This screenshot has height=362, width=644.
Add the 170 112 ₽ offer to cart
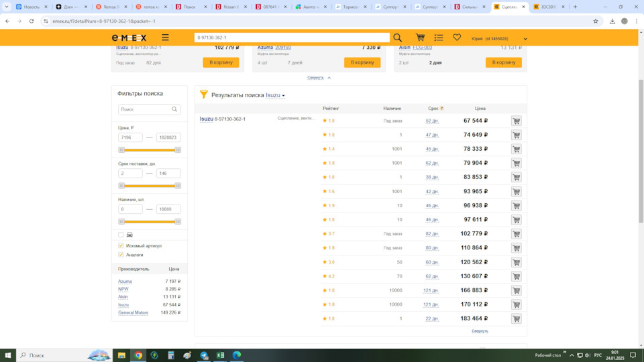[x=517, y=304]
